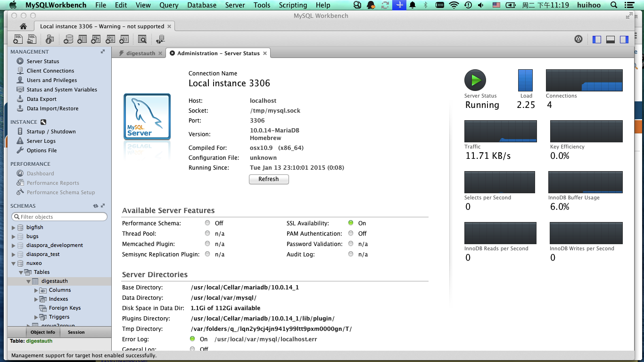Expand the bigfish schema
The height and width of the screenshot is (362, 644).
click(14, 227)
